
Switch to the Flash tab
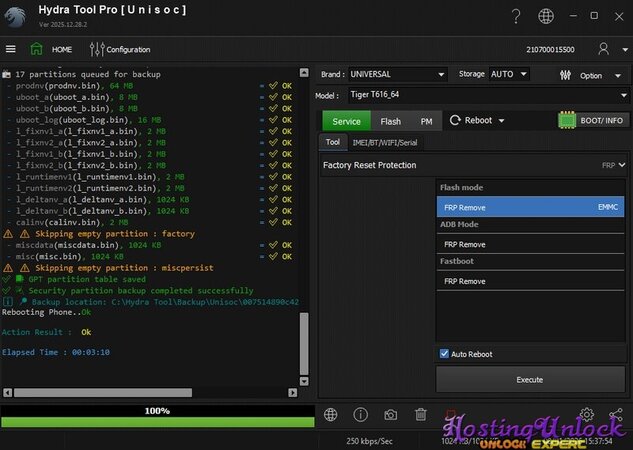tap(390, 121)
